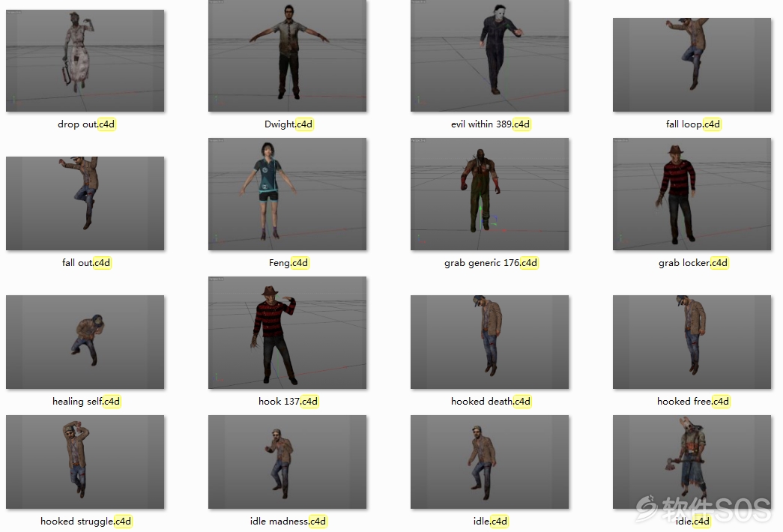
Task: Select the evil within 389.c4d thumbnail
Action: coord(489,55)
